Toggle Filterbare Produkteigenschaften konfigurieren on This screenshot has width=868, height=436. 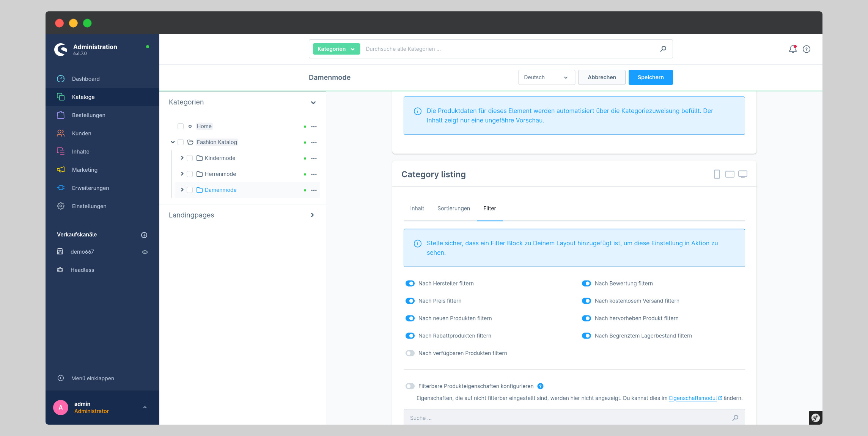410,386
